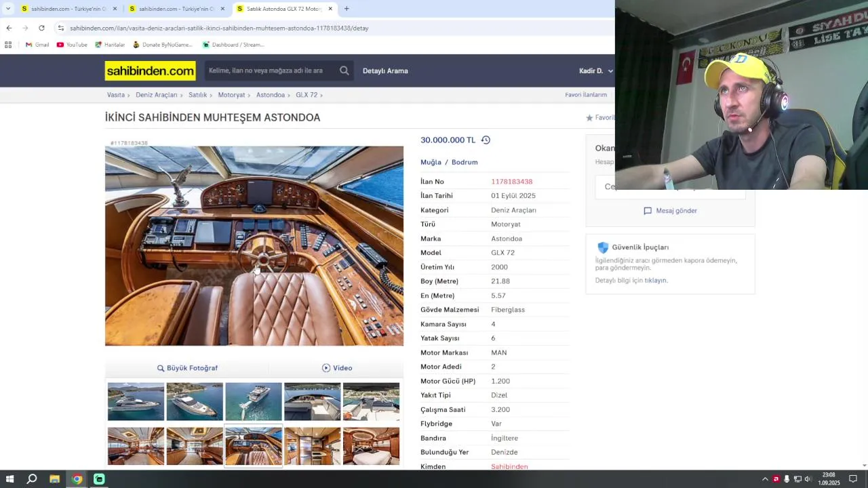
Task: Select the first yacht exterior thumbnail
Action: [136, 402]
